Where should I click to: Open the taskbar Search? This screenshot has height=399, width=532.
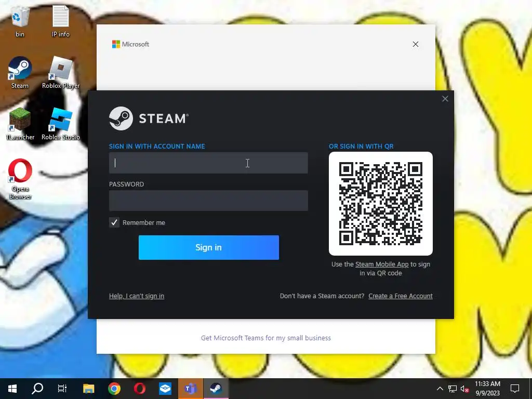point(37,389)
